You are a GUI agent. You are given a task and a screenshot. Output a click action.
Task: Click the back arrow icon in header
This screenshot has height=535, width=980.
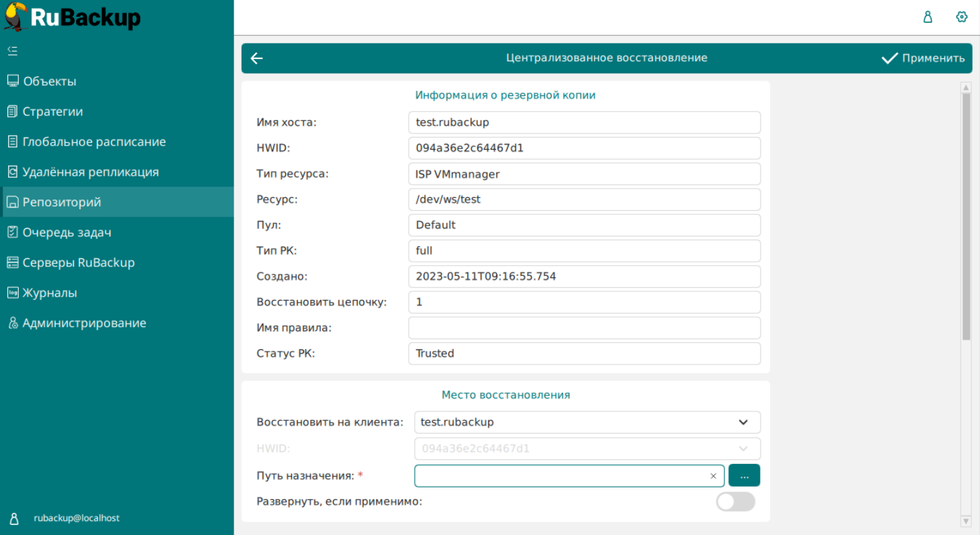tap(256, 58)
